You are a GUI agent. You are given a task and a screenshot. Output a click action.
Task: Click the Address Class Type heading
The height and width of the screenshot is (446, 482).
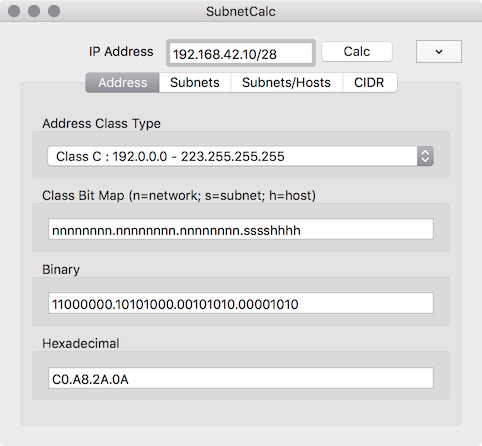(101, 124)
